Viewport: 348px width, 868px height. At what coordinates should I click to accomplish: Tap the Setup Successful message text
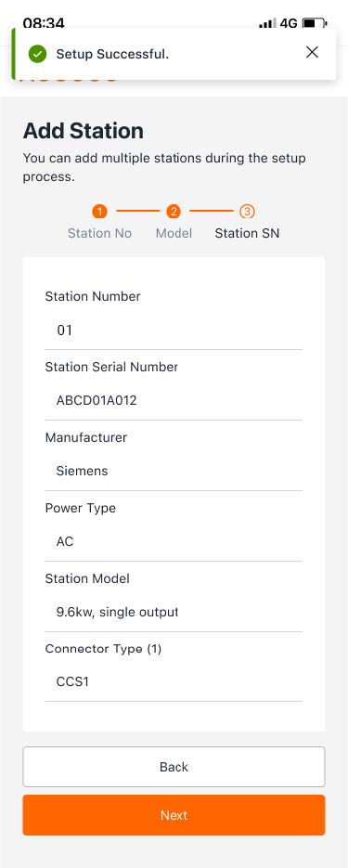click(112, 54)
